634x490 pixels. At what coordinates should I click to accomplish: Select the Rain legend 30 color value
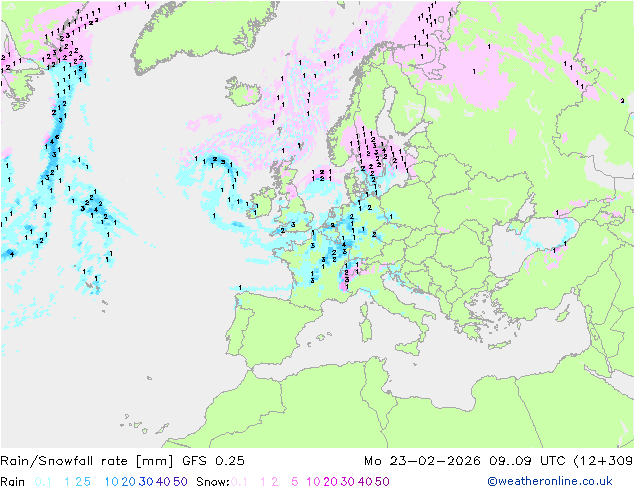coord(146,482)
